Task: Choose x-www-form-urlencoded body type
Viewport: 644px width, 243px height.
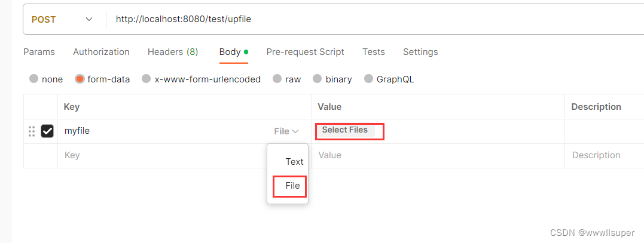Action: point(146,79)
